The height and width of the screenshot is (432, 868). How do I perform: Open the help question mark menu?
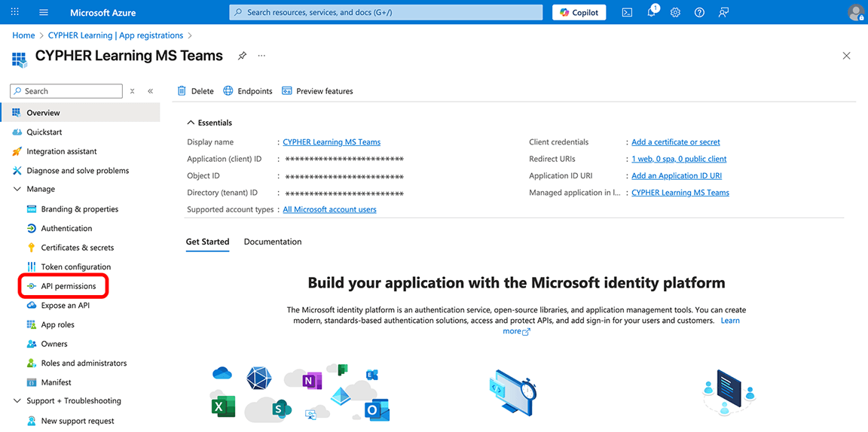(699, 12)
